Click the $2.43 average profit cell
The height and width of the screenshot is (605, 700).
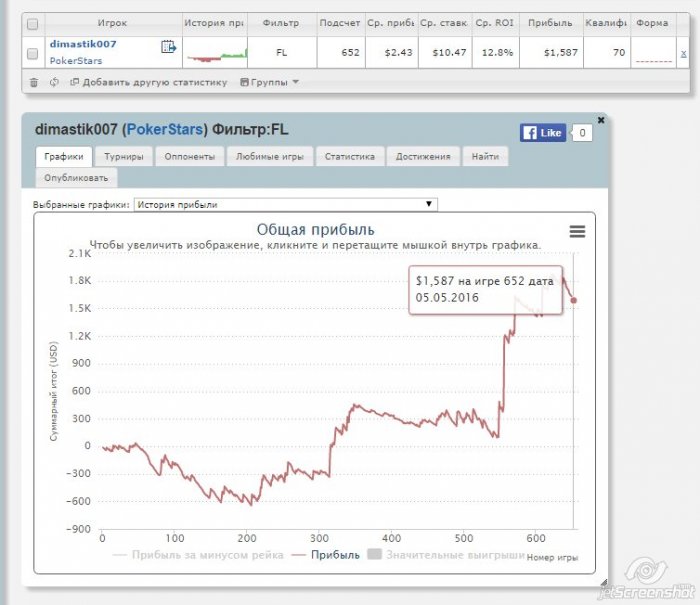tap(392, 53)
